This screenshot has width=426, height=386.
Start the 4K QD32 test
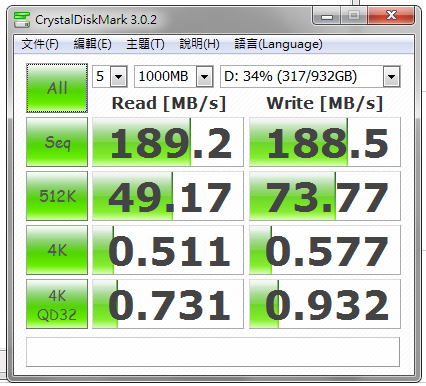57,304
